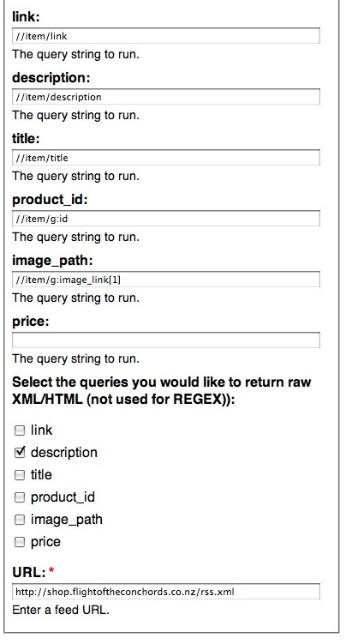Uncheck the description raw XML checkbox

20,453
